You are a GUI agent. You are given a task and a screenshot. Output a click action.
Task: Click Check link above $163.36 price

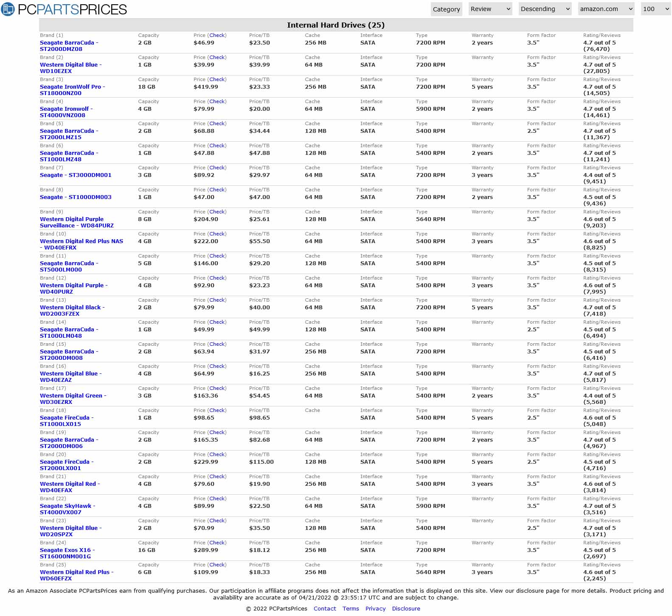[217, 388]
